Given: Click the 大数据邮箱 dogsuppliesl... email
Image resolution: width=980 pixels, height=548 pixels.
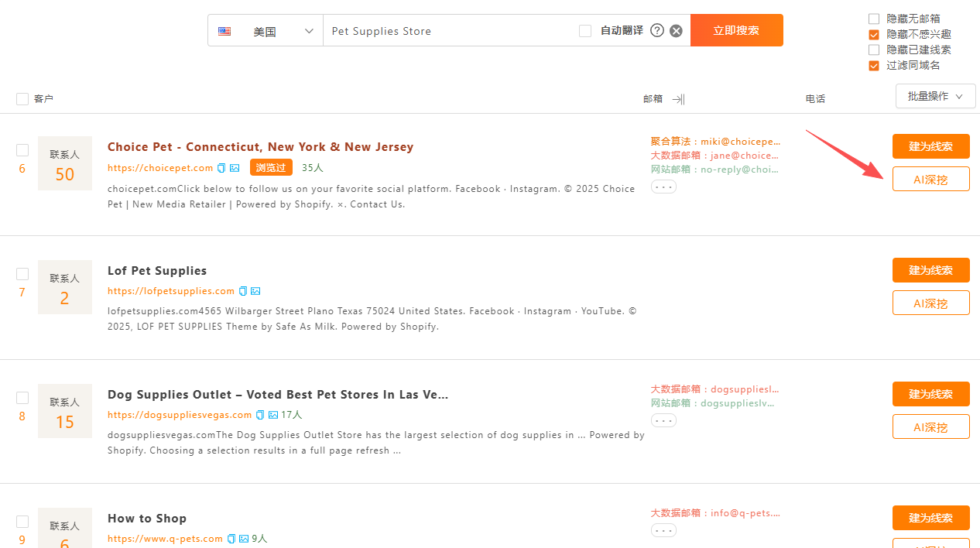Looking at the screenshot, I should [x=715, y=389].
